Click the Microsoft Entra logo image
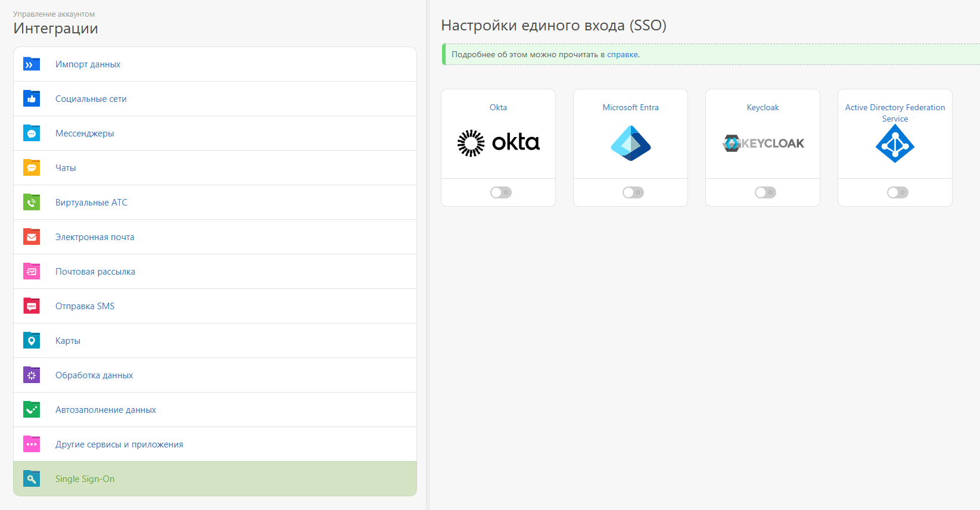Image resolution: width=980 pixels, height=510 pixels. [x=630, y=144]
